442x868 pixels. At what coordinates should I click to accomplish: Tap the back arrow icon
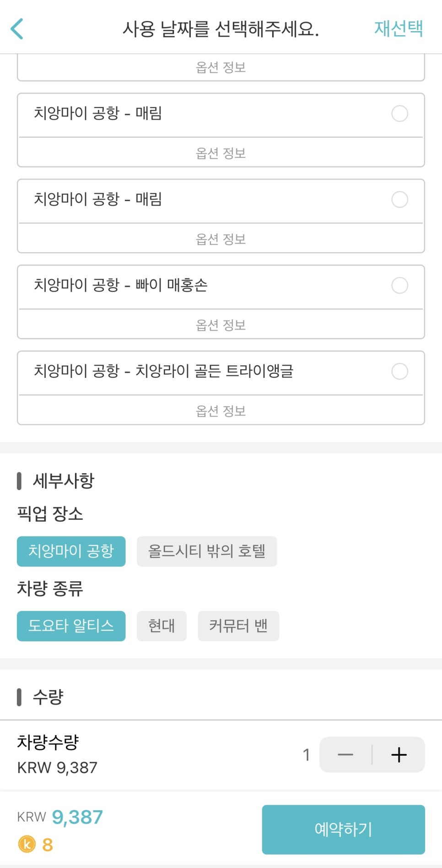(17, 29)
